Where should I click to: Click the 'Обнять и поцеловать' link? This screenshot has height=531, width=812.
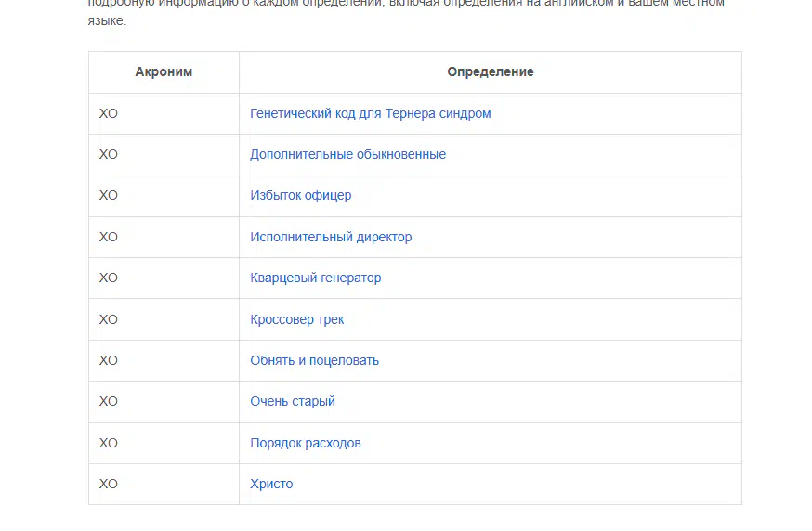(x=314, y=360)
